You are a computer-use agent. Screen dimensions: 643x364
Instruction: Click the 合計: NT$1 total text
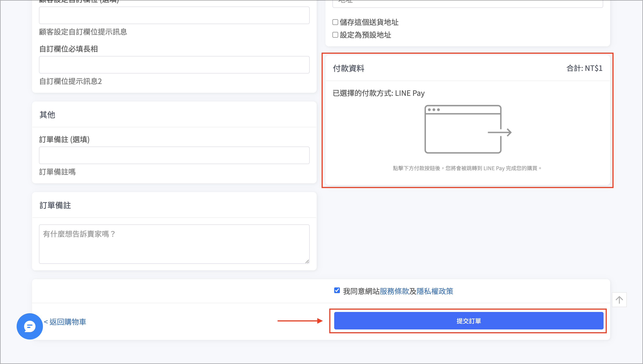[585, 68]
